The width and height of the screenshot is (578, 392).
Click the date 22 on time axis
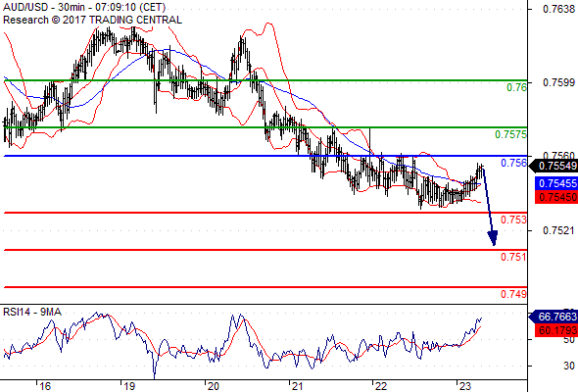381,386
